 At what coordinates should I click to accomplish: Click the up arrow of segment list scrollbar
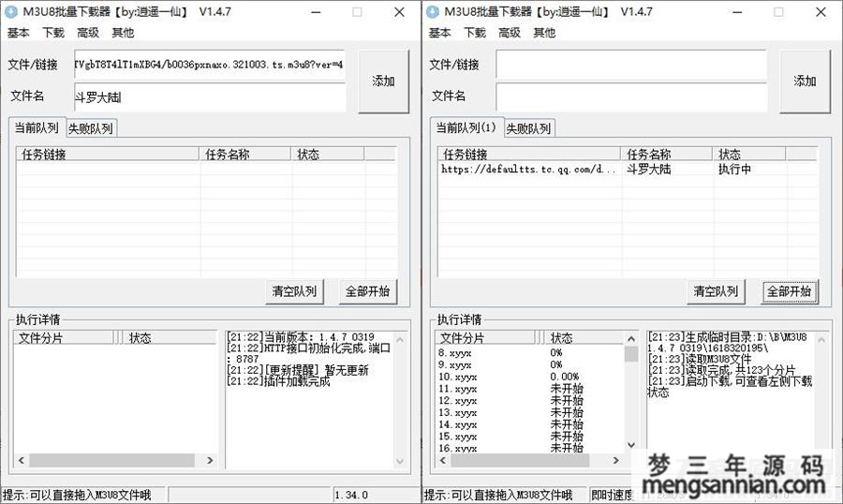pos(631,339)
